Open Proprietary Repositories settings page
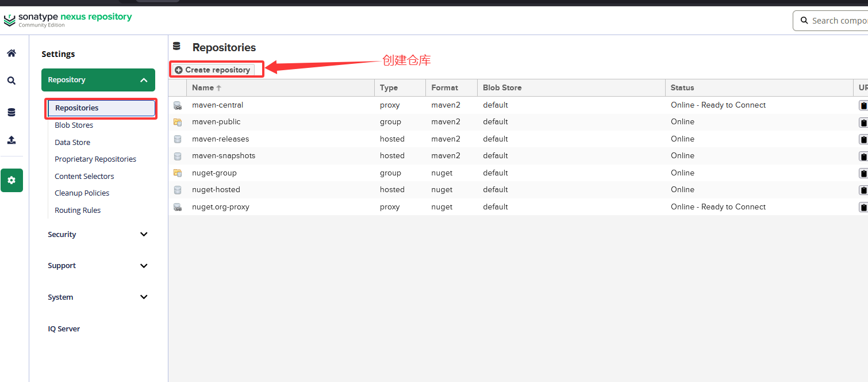The width and height of the screenshot is (868, 382). (x=95, y=159)
